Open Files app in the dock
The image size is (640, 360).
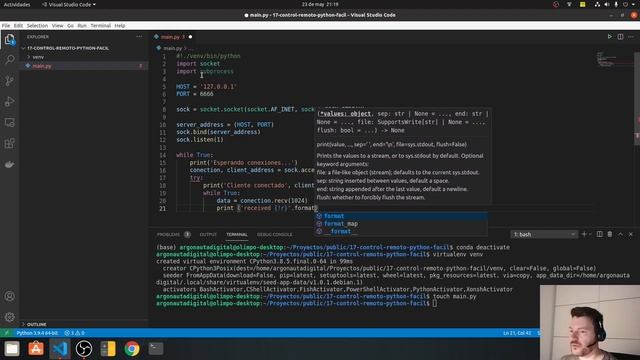[x=12, y=349]
